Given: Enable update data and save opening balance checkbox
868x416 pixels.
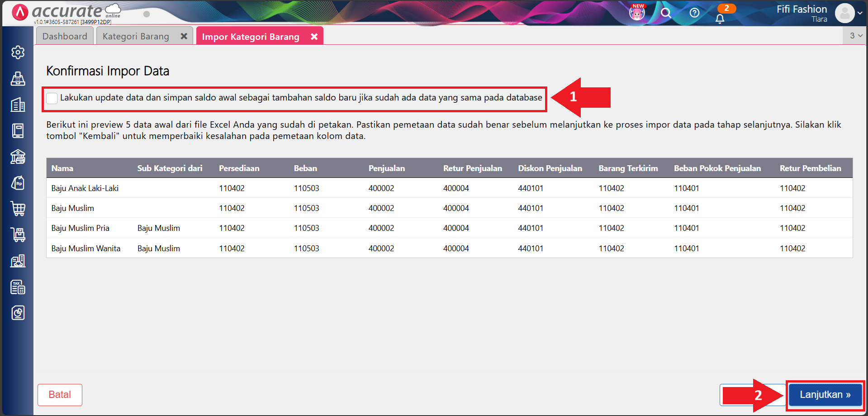Looking at the screenshot, I should 52,98.
